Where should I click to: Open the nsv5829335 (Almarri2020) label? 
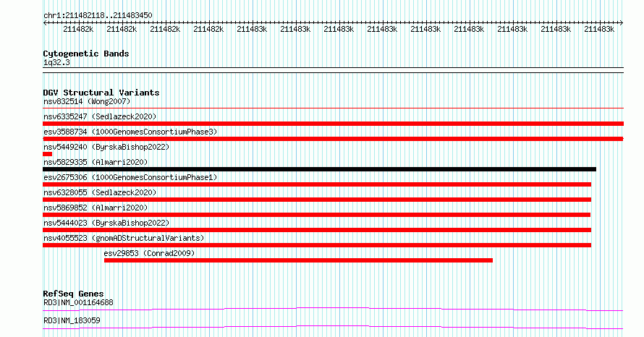[x=96, y=162]
